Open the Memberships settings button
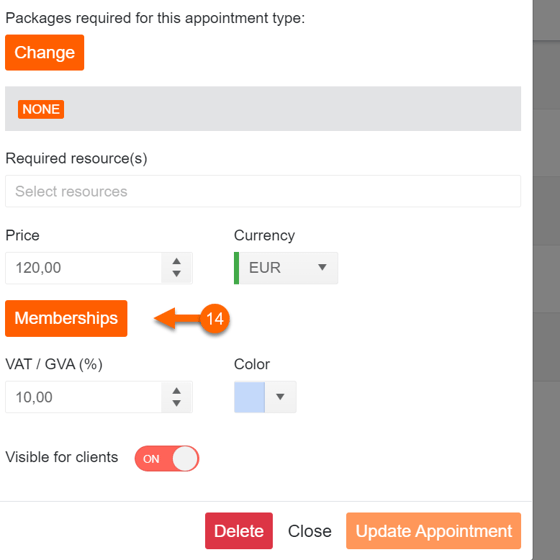560x560 pixels. point(66,318)
